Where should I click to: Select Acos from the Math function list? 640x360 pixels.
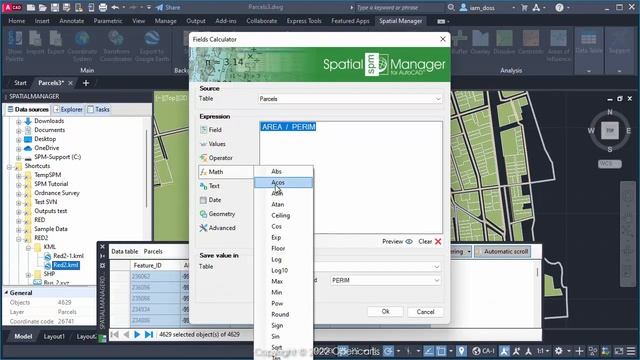(283, 182)
